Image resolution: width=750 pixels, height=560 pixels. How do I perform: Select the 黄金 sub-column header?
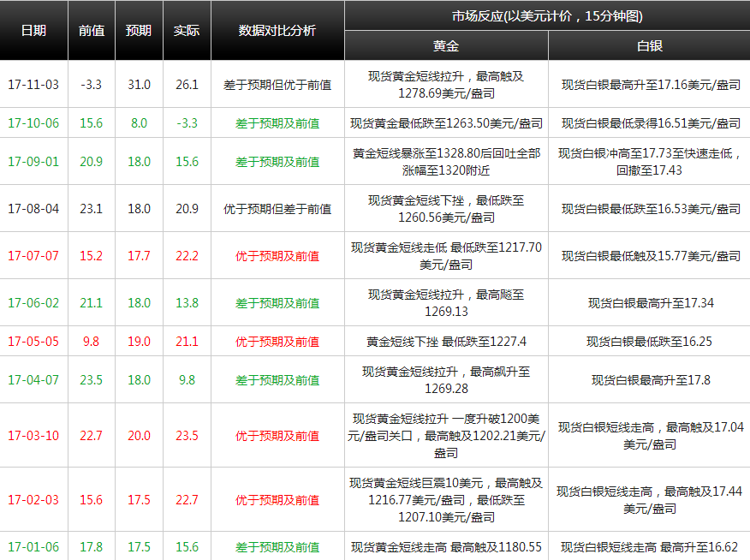[x=446, y=46]
